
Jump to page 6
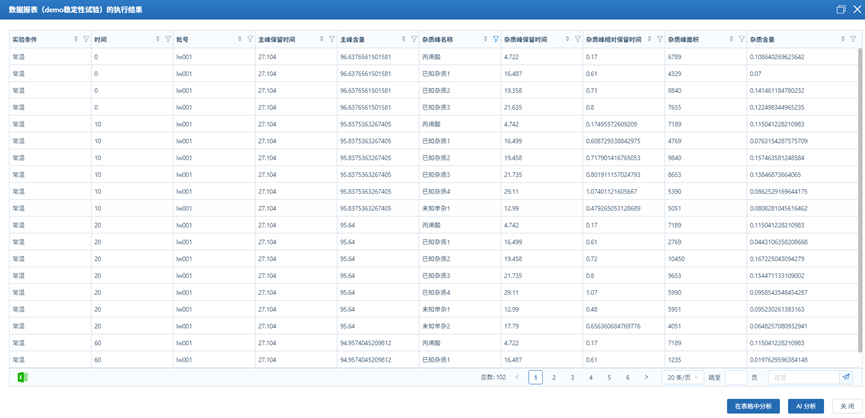[628, 377]
